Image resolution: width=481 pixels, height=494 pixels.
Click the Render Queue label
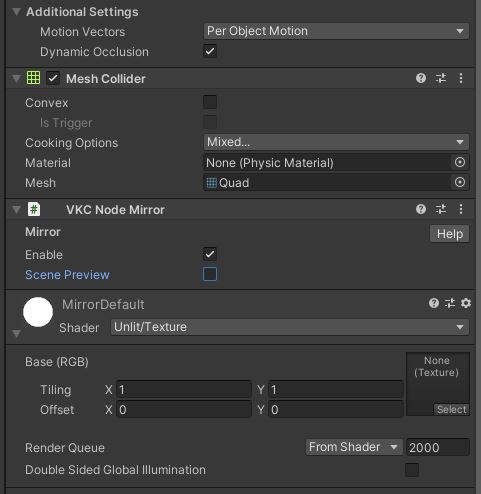pyautogui.click(x=65, y=448)
